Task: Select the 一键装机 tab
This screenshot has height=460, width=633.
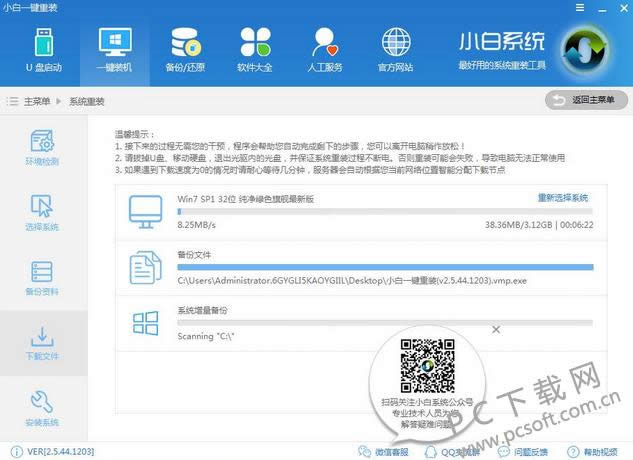Action: [115, 50]
